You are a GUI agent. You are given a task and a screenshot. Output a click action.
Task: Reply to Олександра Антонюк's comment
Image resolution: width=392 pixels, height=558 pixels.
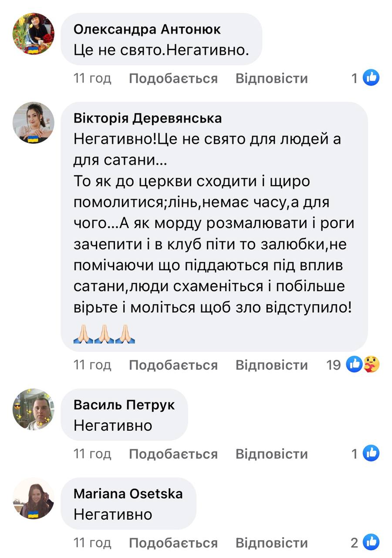[271, 78]
